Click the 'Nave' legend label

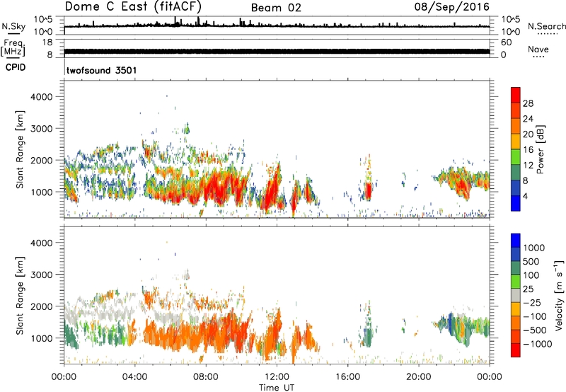coord(538,49)
